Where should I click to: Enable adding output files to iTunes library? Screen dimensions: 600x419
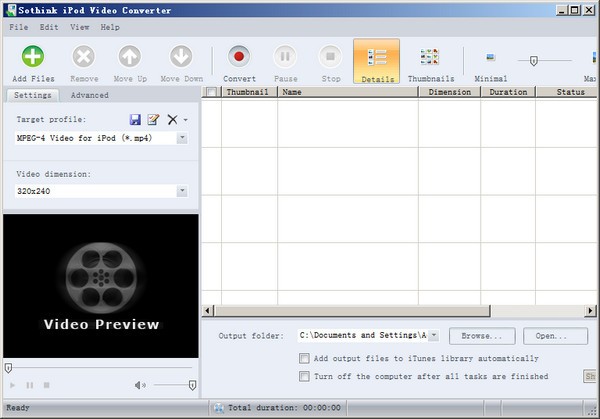click(x=304, y=359)
